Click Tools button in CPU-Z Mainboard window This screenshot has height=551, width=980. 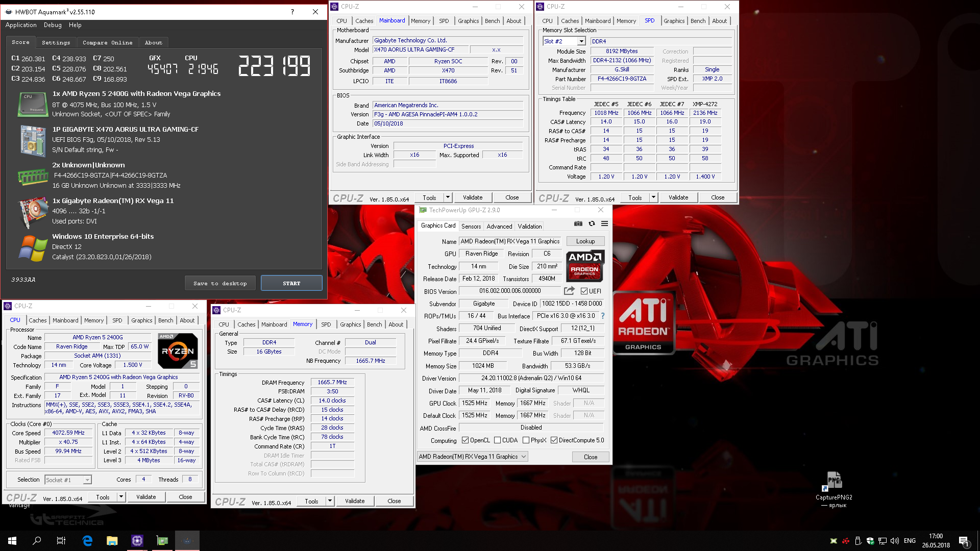(x=429, y=197)
